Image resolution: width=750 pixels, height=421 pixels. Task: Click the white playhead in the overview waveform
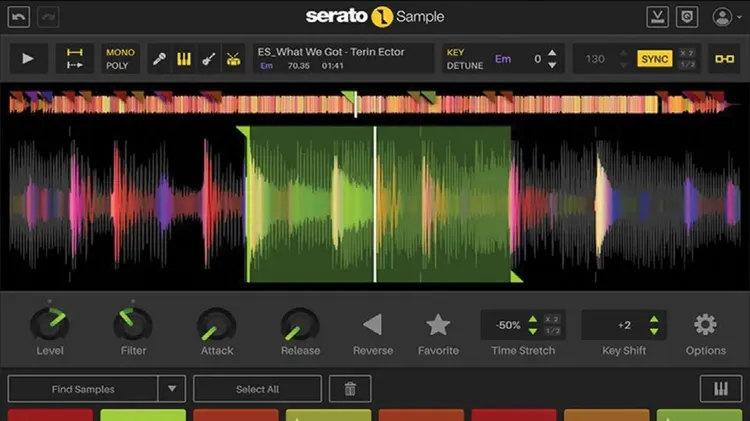tap(355, 105)
